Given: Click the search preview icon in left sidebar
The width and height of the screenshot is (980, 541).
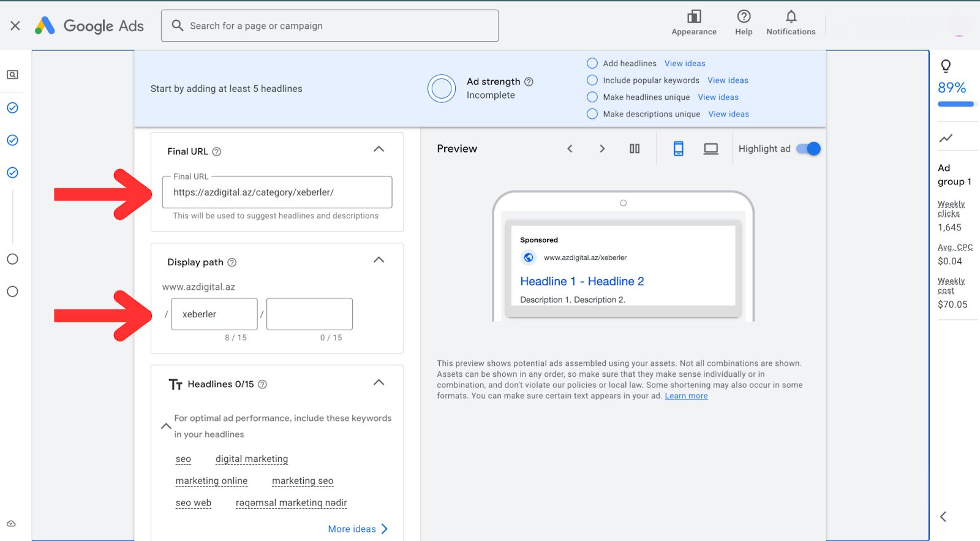Looking at the screenshot, I should click(x=12, y=75).
